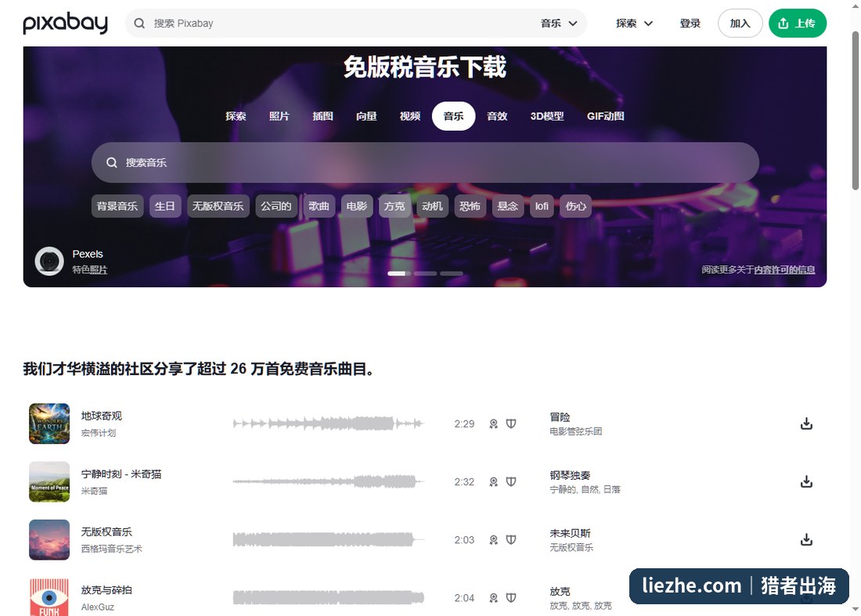This screenshot has height=616, width=861.
Task: Select the 恐怖 tag
Action: pyautogui.click(x=470, y=206)
